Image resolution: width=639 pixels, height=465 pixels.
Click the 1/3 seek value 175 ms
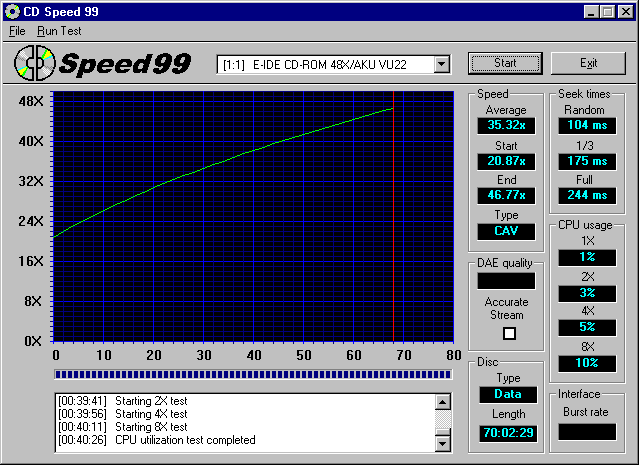pos(587,161)
